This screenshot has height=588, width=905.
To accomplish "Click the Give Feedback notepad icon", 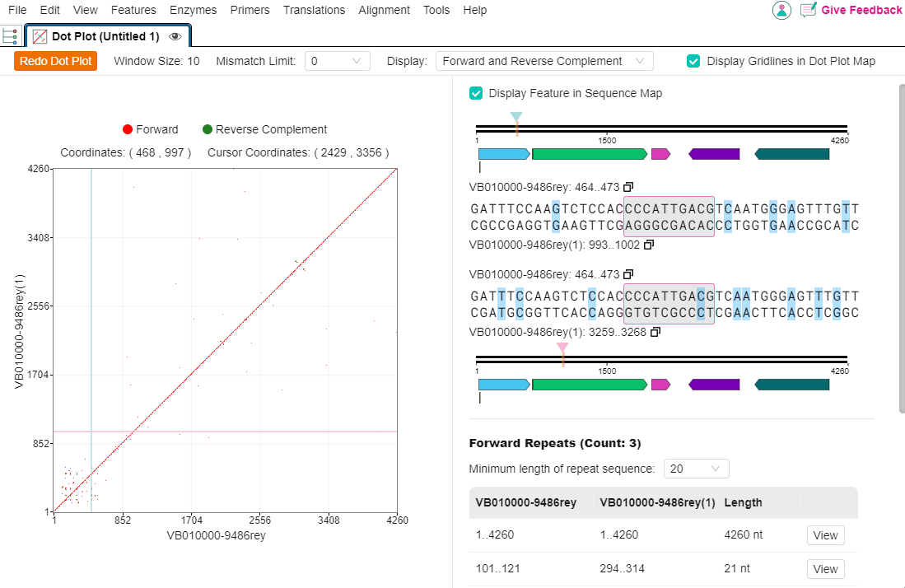I will 808,10.
